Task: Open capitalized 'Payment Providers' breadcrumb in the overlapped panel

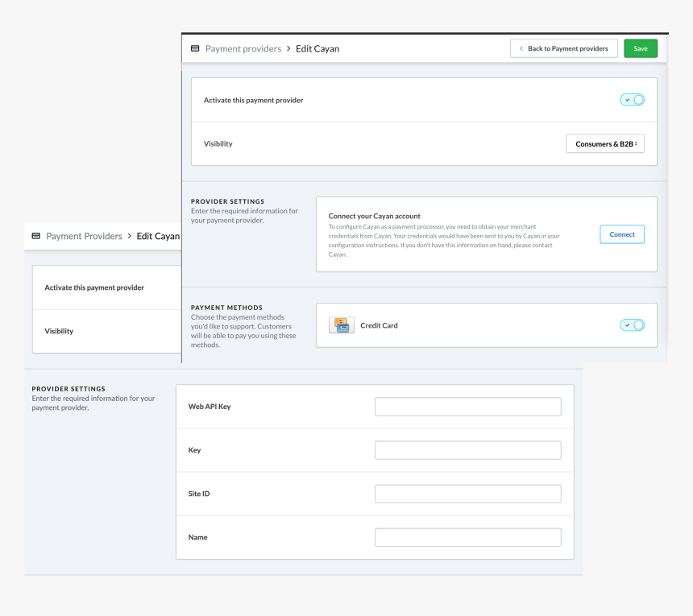Action: point(84,237)
